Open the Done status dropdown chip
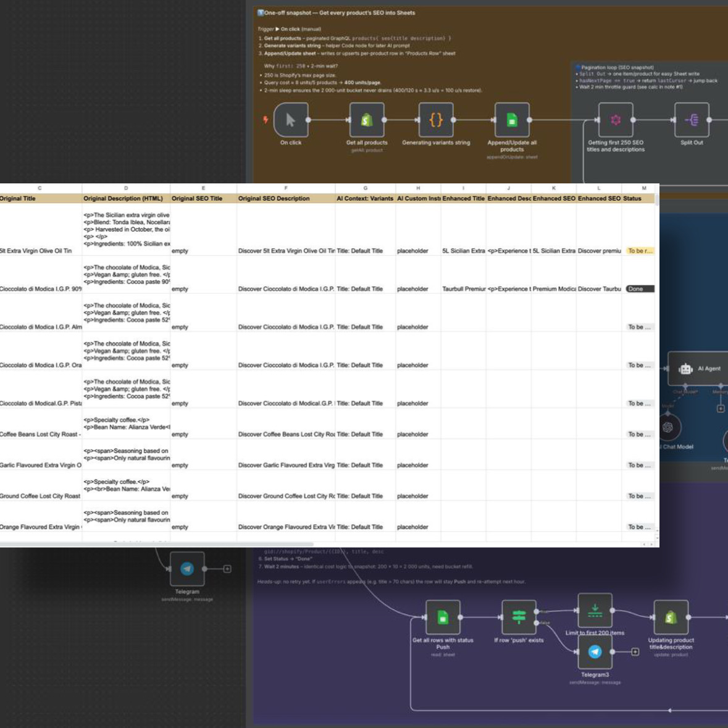Viewport: 728px width, 728px height. (x=640, y=289)
